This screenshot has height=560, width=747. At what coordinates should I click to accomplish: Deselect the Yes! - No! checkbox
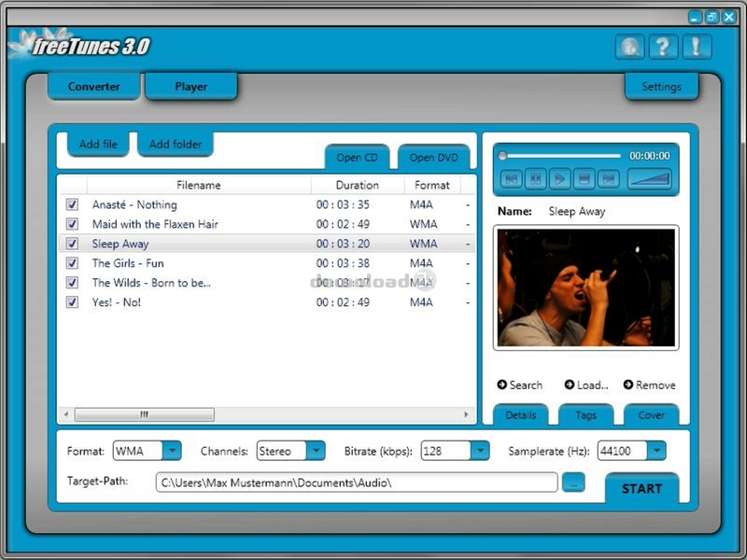point(72,302)
